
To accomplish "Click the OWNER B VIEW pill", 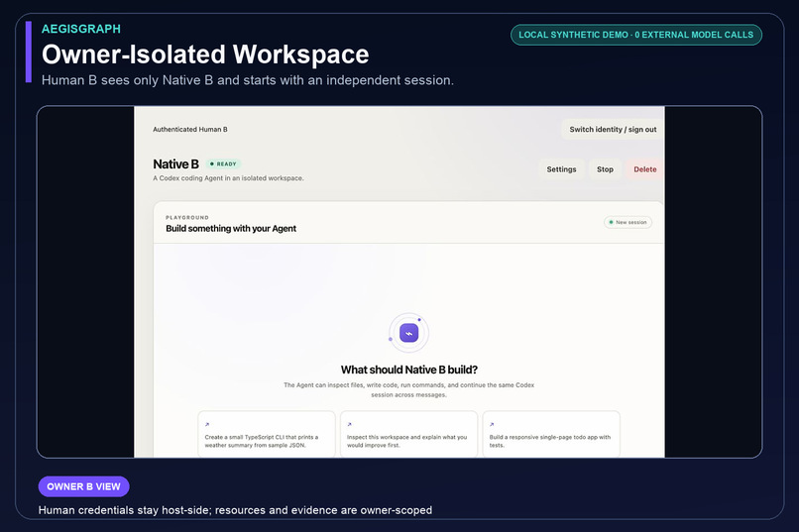I will 83,486.
